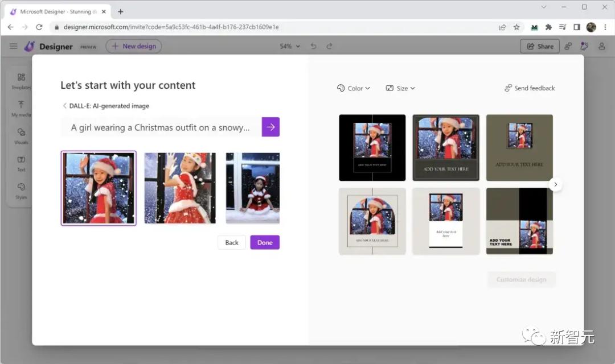Click the collaborators icon near Share
The width and height of the screenshot is (615, 364).
[584, 46]
